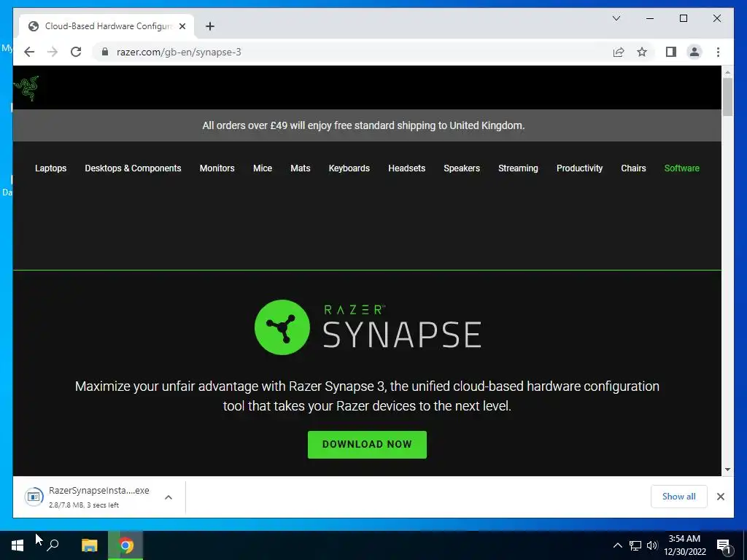The image size is (747, 560).
Task: Click the Razer snake logo
Action: click(x=26, y=88)
